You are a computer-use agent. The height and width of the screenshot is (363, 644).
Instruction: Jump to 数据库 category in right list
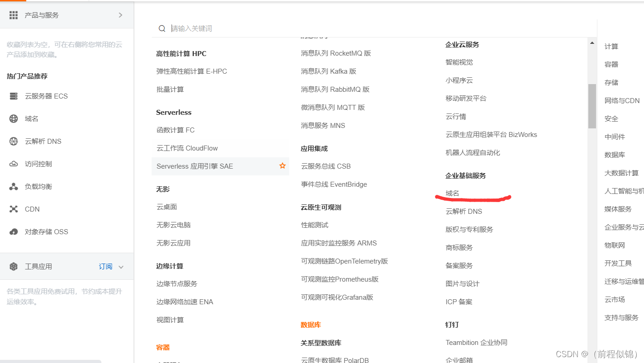click(x=615, y=155)
